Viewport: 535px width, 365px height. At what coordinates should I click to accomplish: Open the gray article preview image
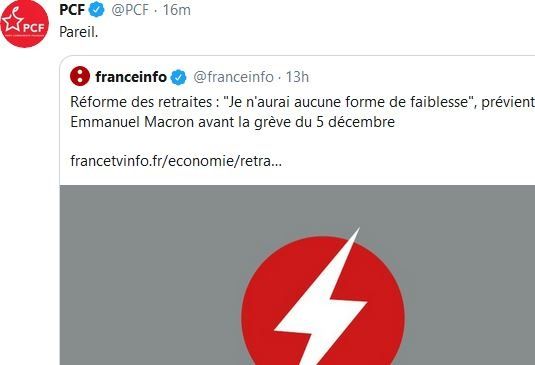(298, 275)
